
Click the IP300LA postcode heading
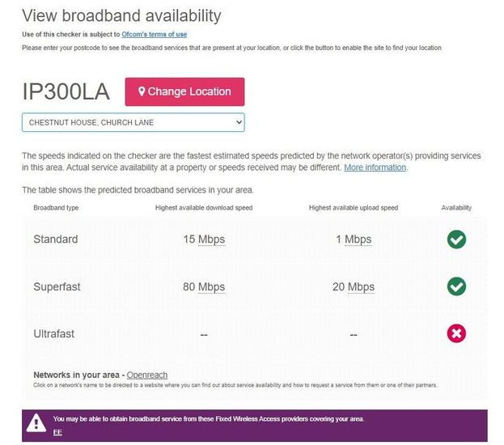tap(66, 92)
